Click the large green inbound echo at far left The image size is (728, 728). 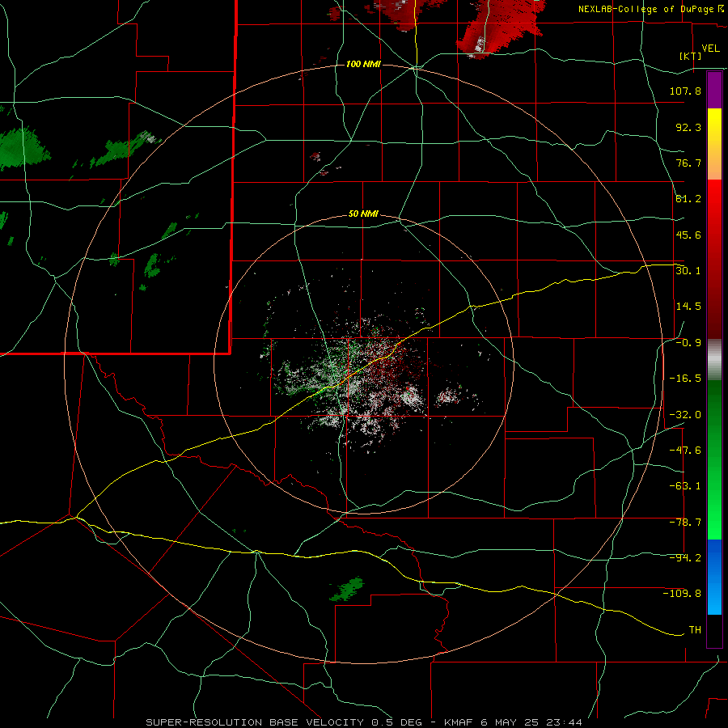(x=21, y=148)
